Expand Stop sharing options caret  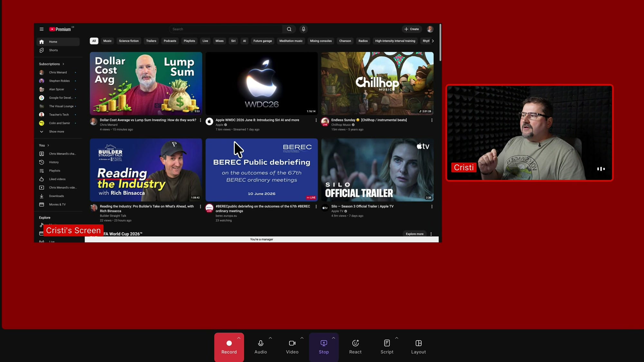(334, 338)
